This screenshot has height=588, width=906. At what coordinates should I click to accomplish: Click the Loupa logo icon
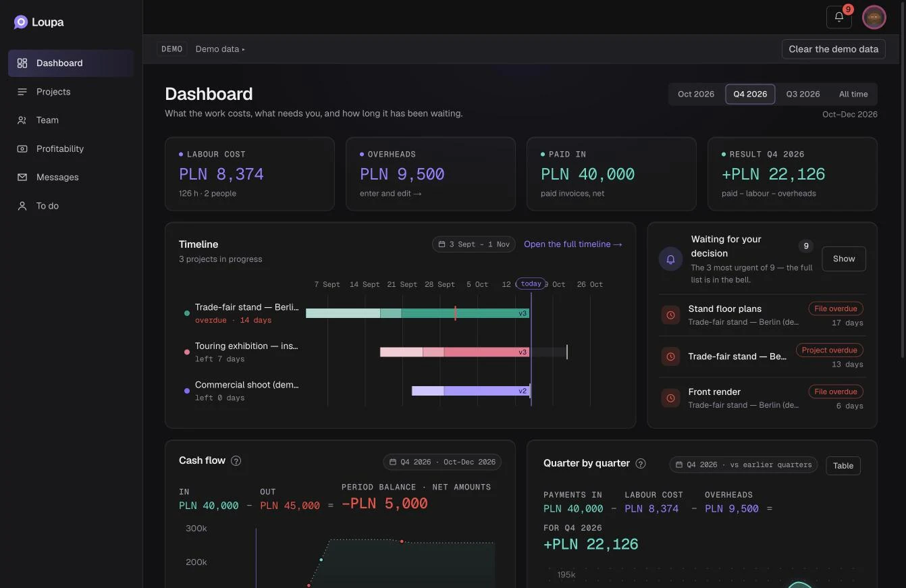[21, 22]
